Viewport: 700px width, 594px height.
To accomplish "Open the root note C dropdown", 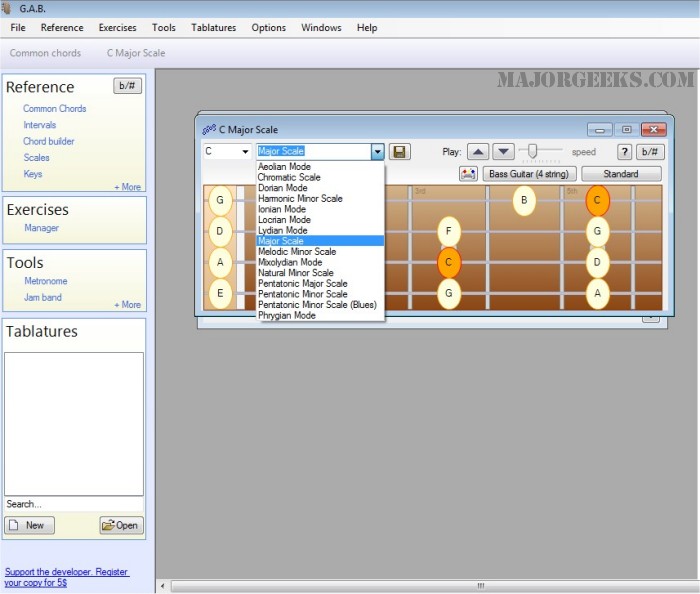I will point(227,152).
